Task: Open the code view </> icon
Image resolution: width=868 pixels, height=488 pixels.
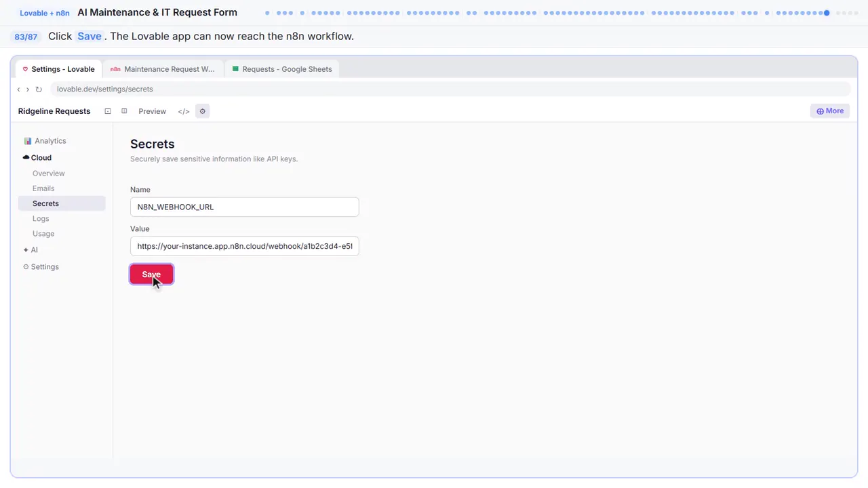Action: (184, 111)
